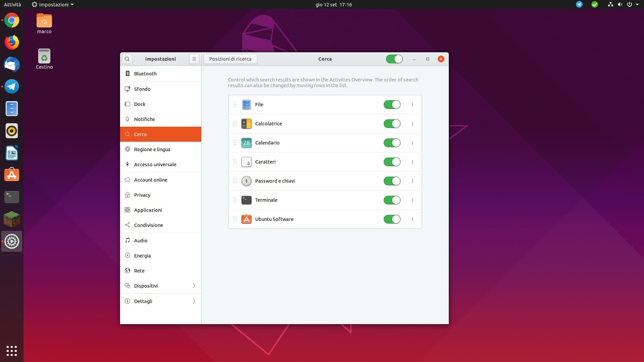Expand the Dettagli submenu chevron
This screenshot has height=362, width=644.
coord(194,301)
